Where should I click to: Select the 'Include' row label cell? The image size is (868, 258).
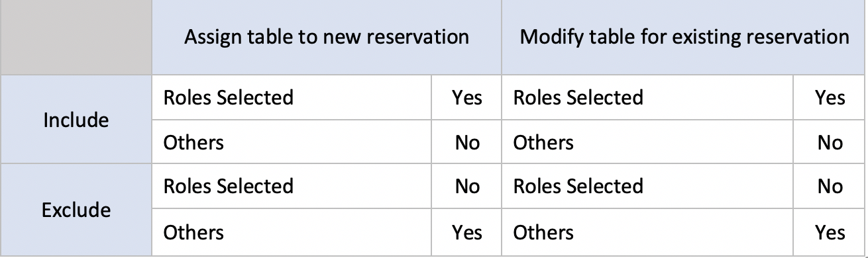[x=76, y=120]
